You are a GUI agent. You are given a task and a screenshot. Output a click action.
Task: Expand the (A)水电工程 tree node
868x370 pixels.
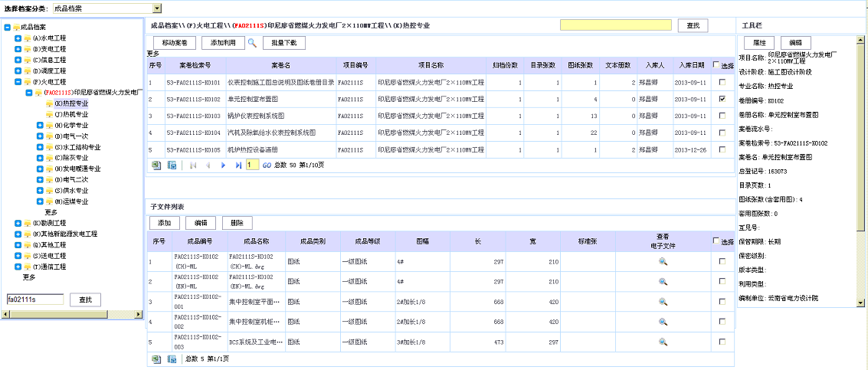click(x=18, y=38)
